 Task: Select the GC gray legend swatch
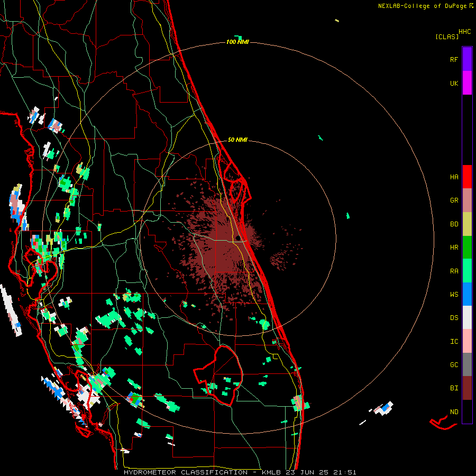tap(467, 364)
